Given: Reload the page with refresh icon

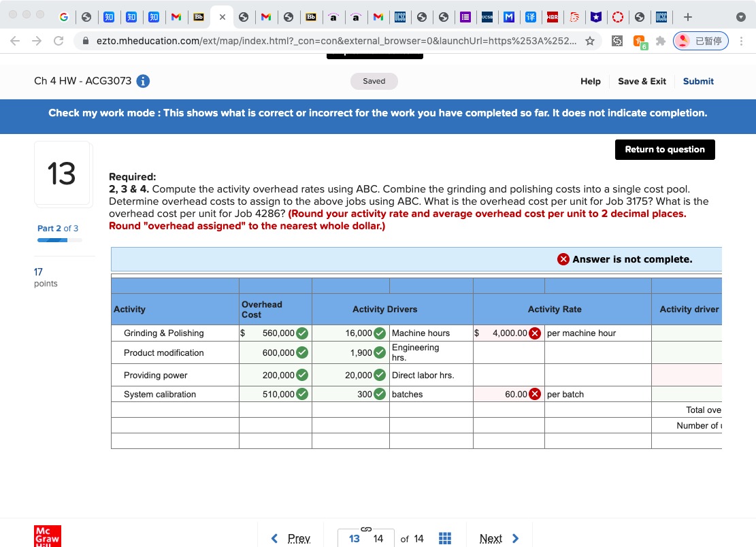Looking at the screenshot, I should 59,41.
